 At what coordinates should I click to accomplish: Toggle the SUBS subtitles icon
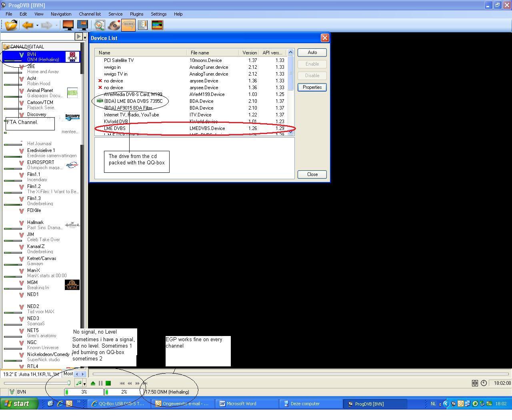(128, 25)
